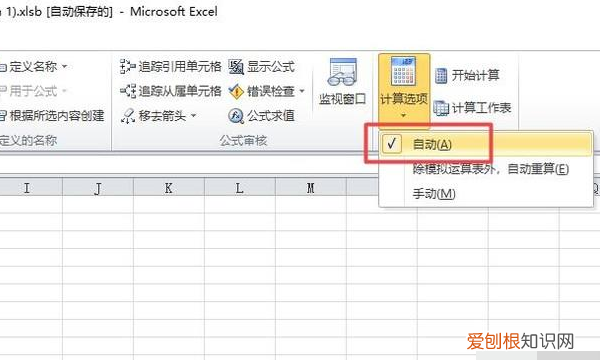The image size is (600, 360).
Task: Expand the Remove Arrows (移去箭头) dropdown arrow
Action: click(193, 116)
